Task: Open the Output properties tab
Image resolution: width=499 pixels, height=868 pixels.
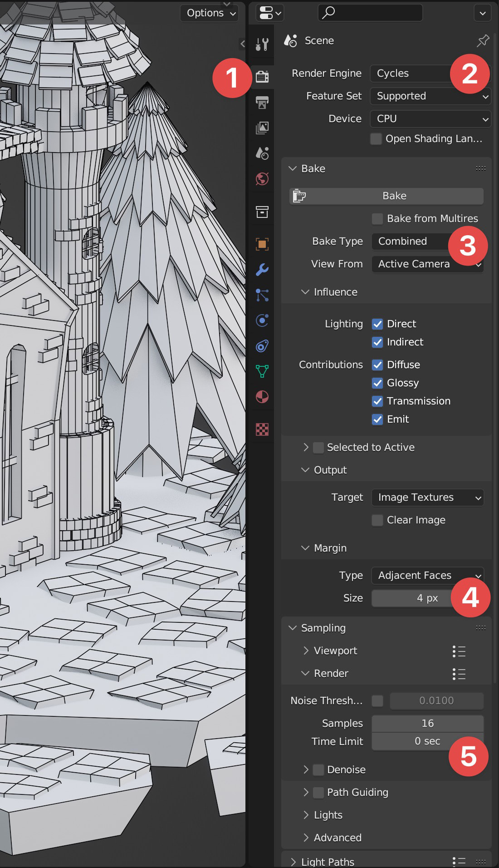Action: tap(262, 102)
